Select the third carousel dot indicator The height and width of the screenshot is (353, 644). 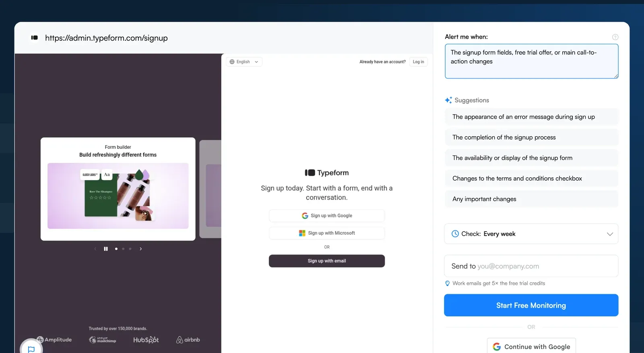tap(130, 249)
